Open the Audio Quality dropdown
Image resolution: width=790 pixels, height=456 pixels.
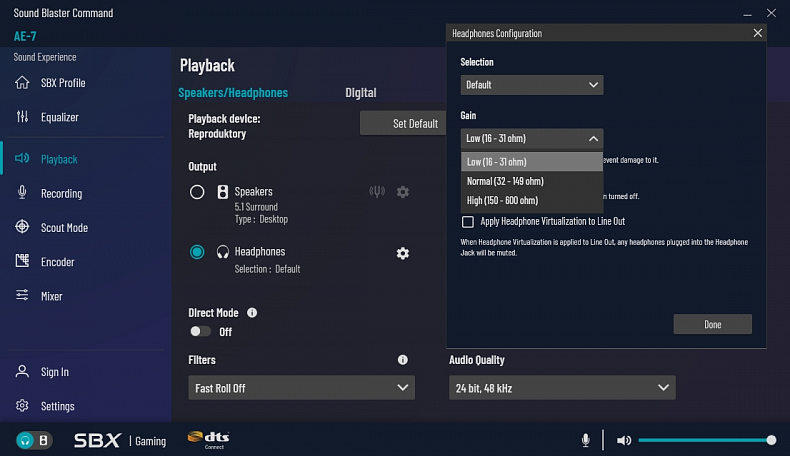(562, 388)
